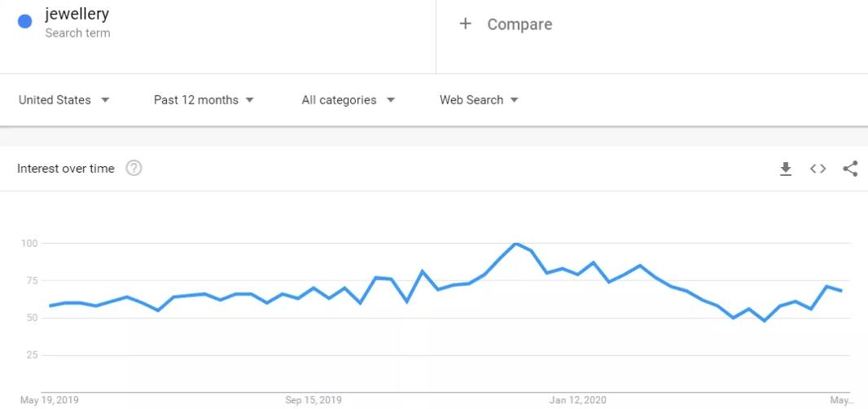Click the arrow next to Web Search

(514, 100)
